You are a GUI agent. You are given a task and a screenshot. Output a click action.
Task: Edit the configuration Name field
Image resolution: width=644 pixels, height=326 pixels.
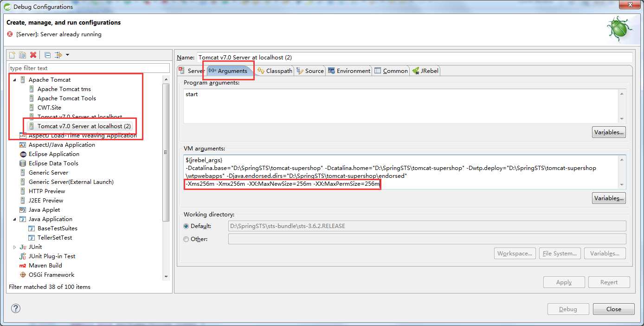coord(414,57)
